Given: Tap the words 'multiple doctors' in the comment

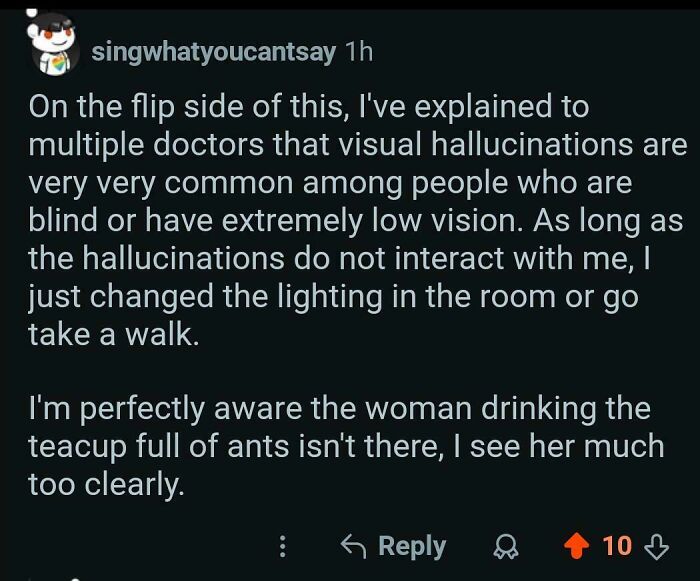Looking at the screenshot, I should click(x=146, y=146).
